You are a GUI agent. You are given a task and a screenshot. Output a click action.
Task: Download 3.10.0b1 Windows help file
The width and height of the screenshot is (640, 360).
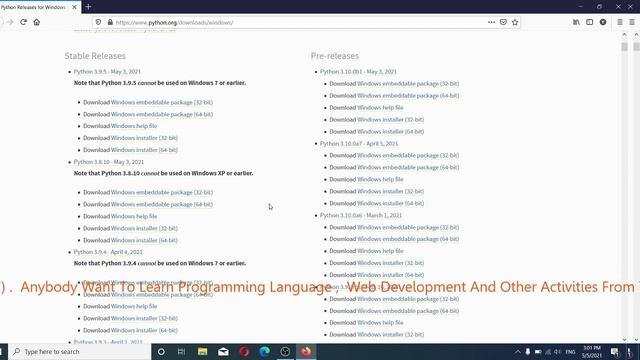pos(380,107)
